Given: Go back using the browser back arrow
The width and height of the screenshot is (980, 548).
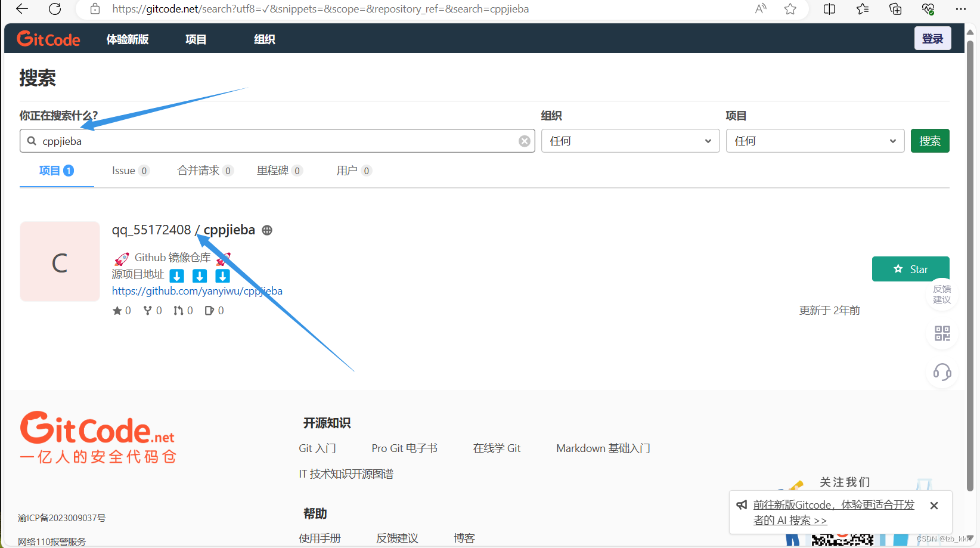Looking at the screenshot, I should (22, 9).
